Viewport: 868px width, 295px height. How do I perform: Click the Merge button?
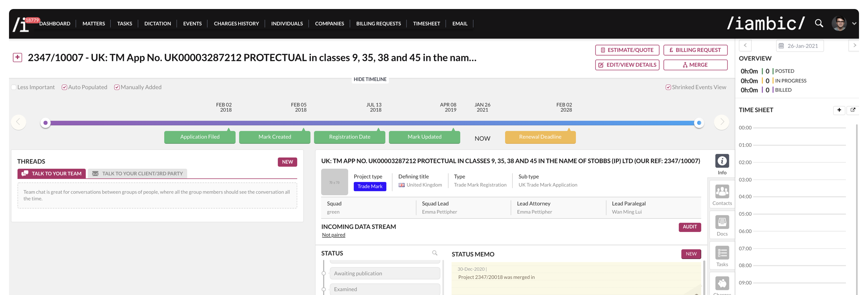tap(695, 65)
